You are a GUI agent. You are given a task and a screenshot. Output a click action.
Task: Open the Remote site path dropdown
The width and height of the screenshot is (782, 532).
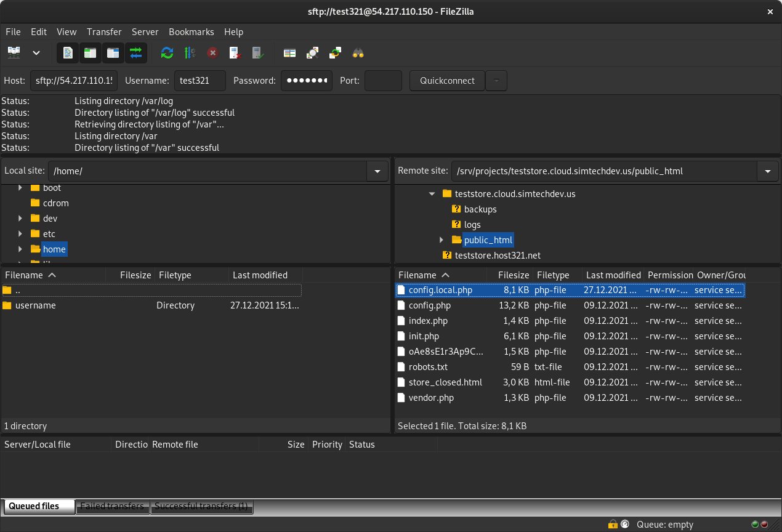point(768,171)
